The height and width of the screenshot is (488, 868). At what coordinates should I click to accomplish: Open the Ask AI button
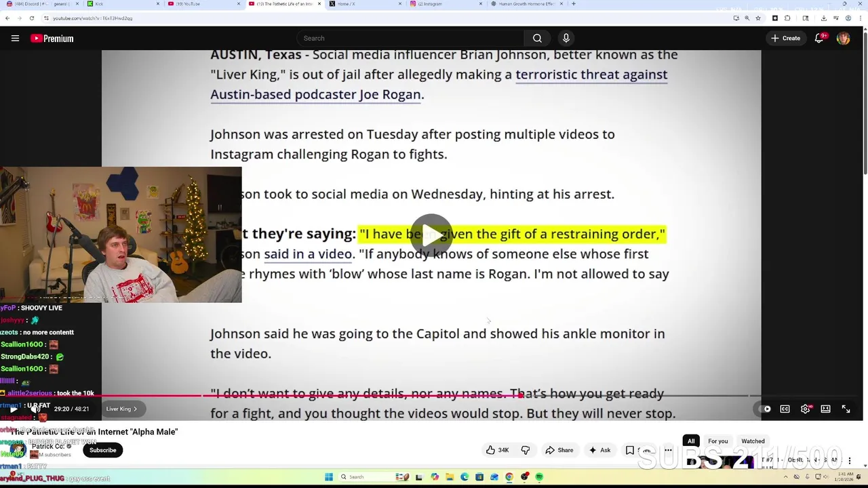pos(599,450)
